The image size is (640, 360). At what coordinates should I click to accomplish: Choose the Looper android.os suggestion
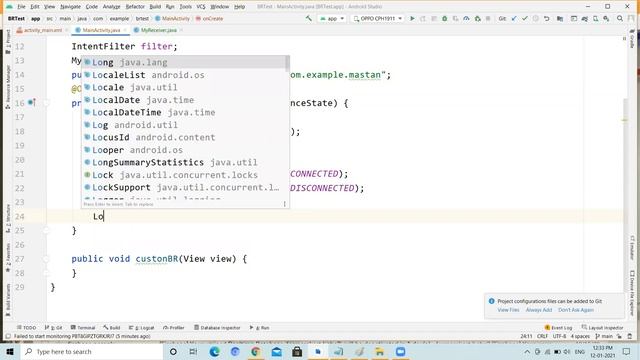185,150
